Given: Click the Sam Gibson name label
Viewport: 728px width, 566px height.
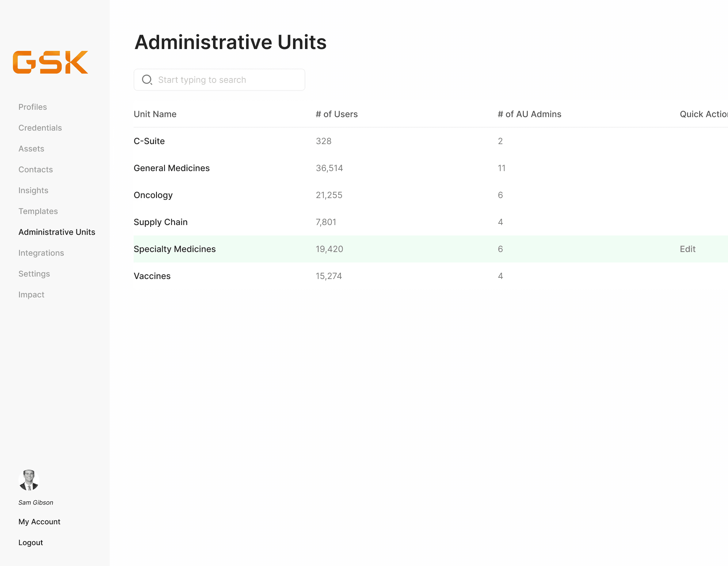Looking at the screenshot, I should click(36, 502).
